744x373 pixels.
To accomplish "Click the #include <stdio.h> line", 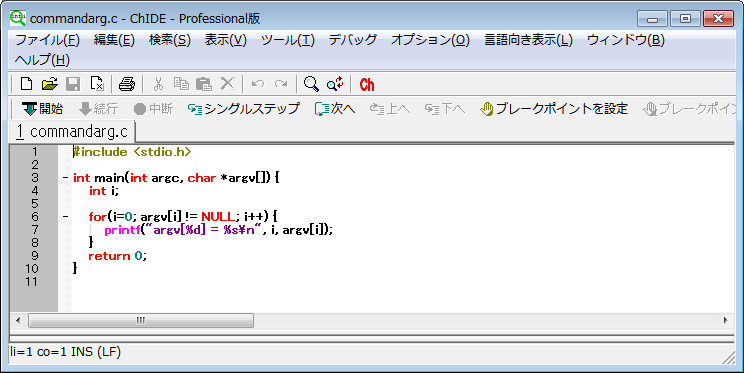I will 132,152.
